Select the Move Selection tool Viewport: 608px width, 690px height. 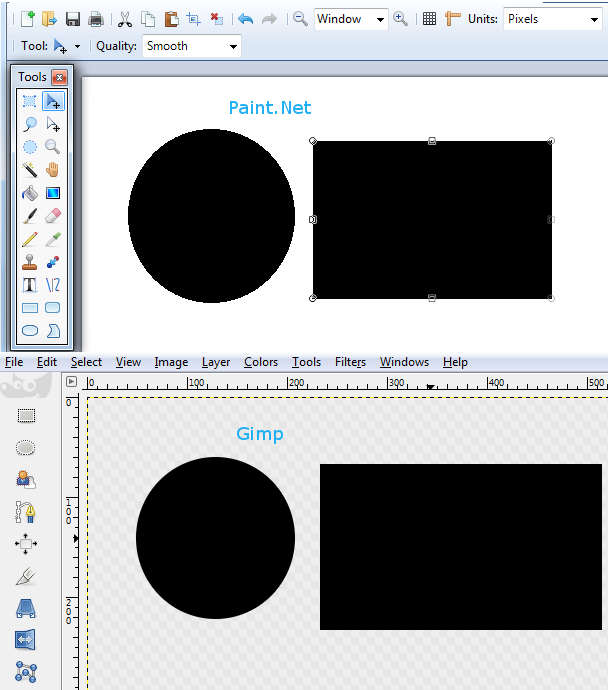coord(53,125)
